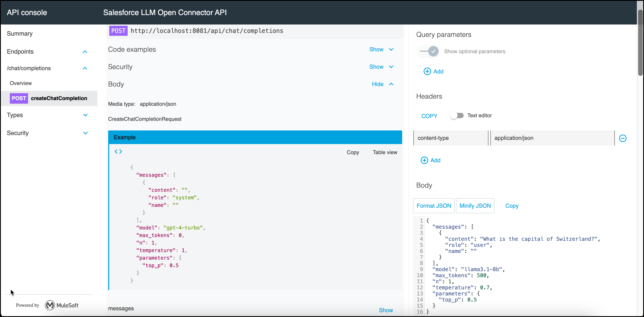Viewport: 644px width, 317px height.
Task: Select POST createChatCompletion endpoint
Action: [49, 98]
